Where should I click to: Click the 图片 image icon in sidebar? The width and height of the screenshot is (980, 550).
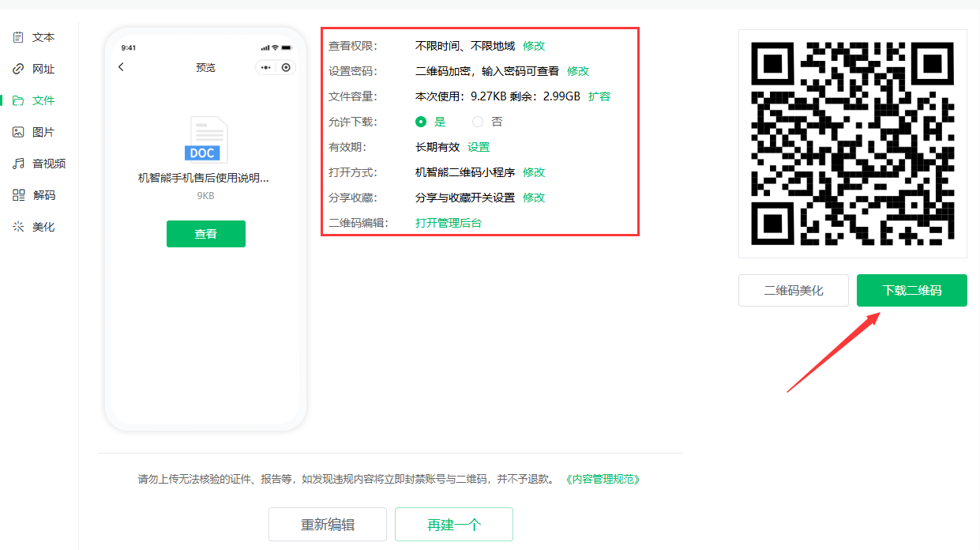pos(18,132)
